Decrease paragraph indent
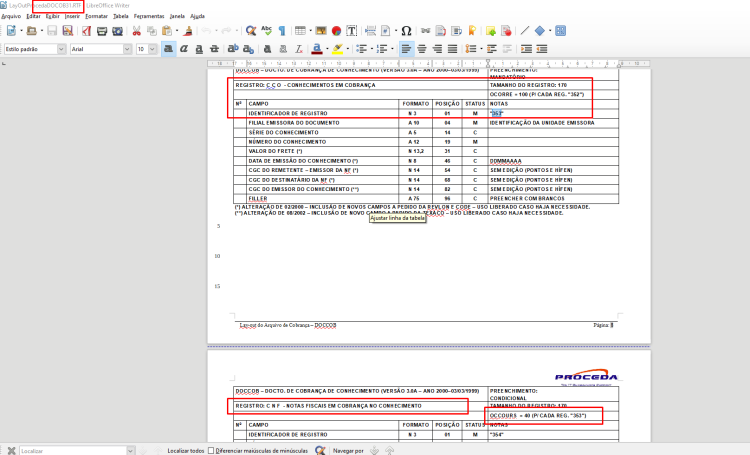The image size is (750, 455). 541,49
